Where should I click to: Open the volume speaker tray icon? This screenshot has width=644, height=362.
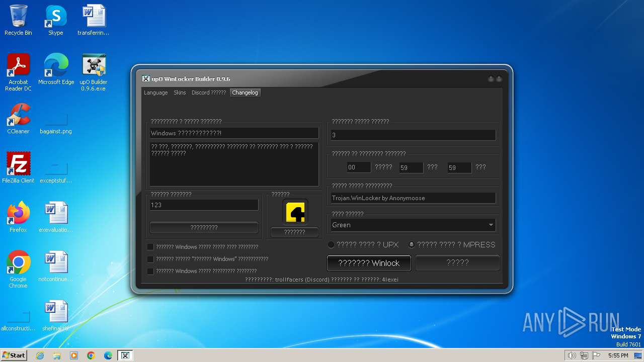[572, 355]
